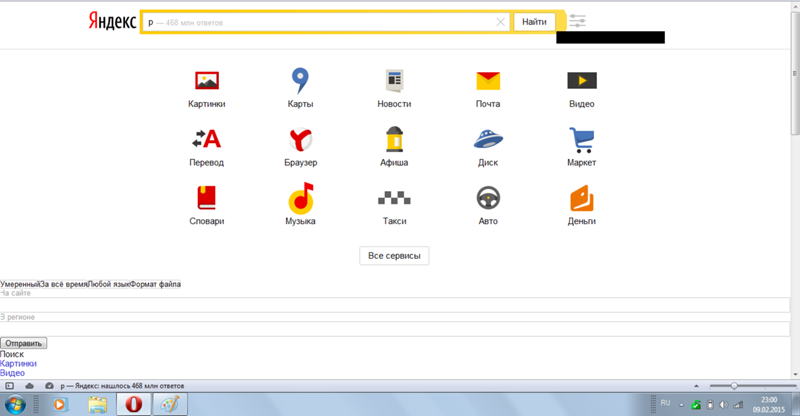Click the Отправить submit button

(x=23, y=344)
